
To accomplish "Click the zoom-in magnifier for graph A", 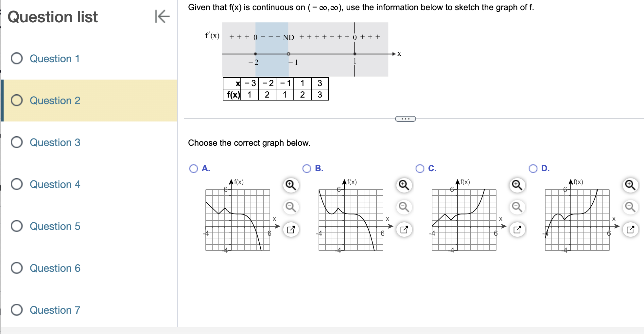I will pos(290,185).
